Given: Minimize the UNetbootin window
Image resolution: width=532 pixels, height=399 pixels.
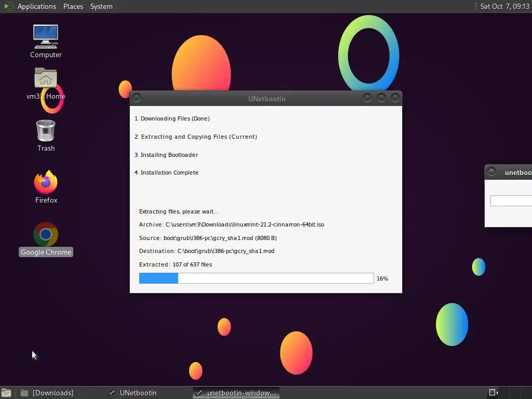Looking at the screenshot, I should click(367, 98).
